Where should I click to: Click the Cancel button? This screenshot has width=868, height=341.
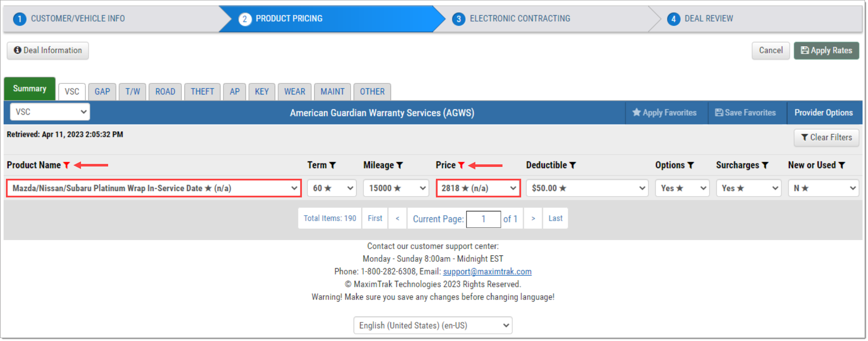click(771, 50)
